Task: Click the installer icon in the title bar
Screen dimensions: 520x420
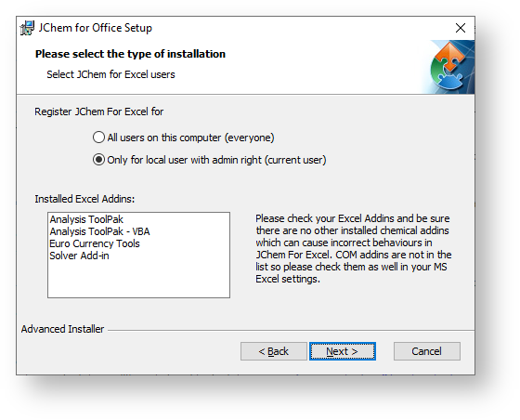Action: point(27,28)
